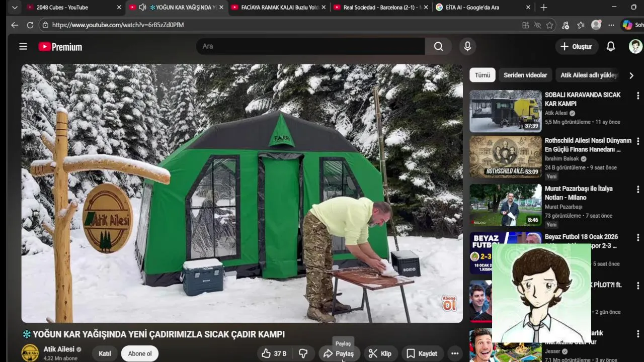Image resolution: width=644 pixels, height=362 pixels.
Task: Expand the tab search dropdown arrow
Action: 15,8
